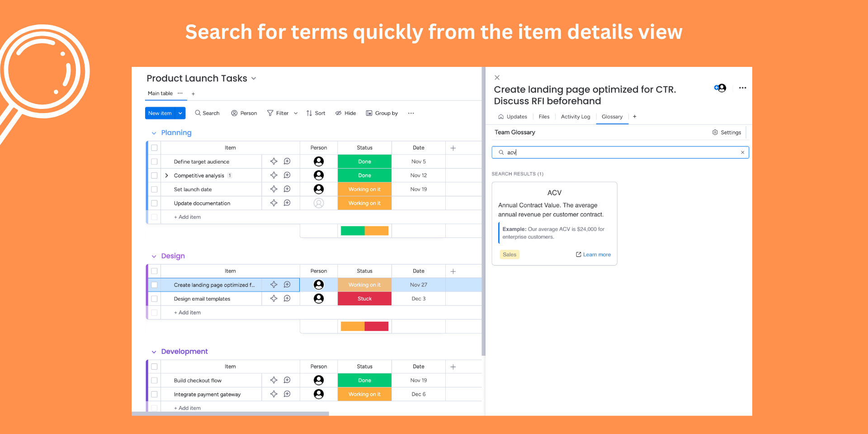868x434 pixels.
Task: Click the Hide columns icon
Action: [x=338, y=113]
